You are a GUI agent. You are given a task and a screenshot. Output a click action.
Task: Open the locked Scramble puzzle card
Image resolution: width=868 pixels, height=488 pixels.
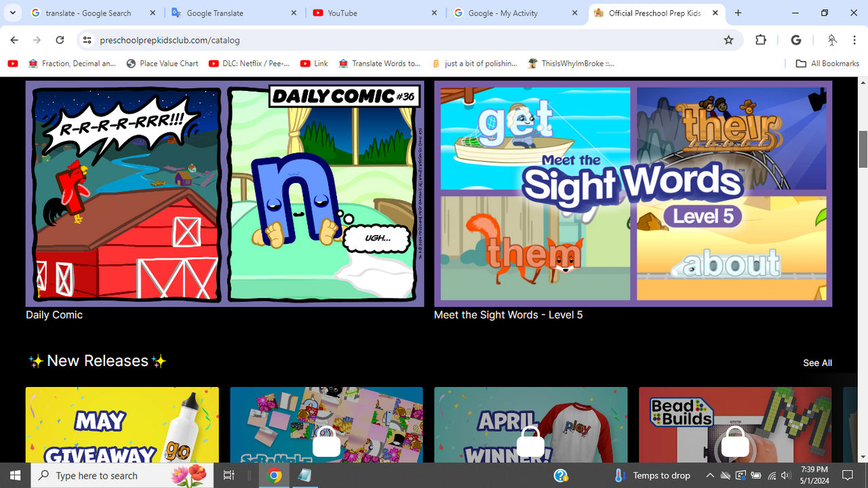[326, 425]
